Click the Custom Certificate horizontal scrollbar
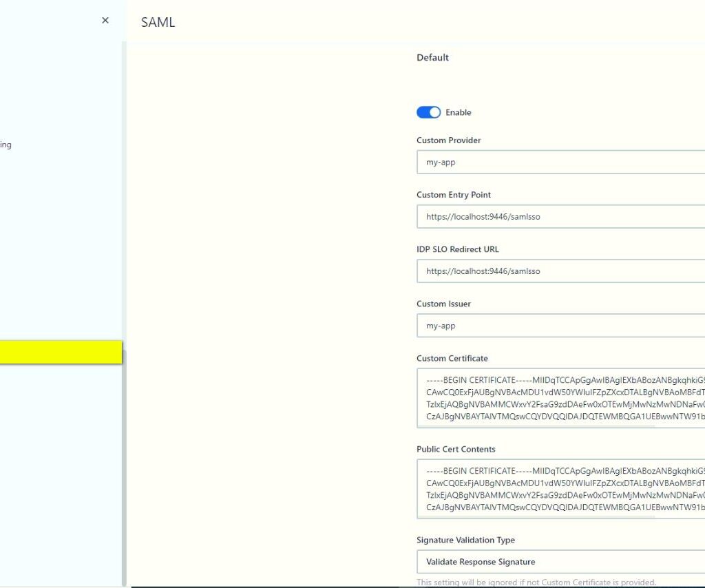 coord(537,426)
